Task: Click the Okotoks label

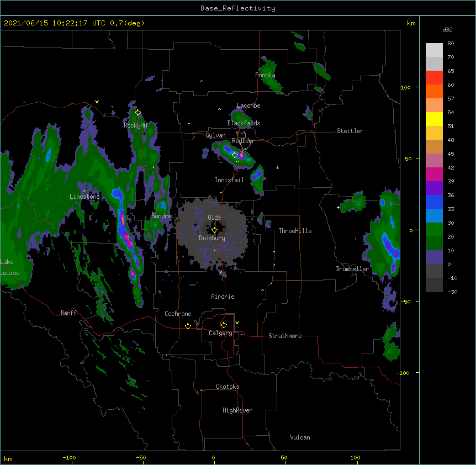Action: coord(228,387)
